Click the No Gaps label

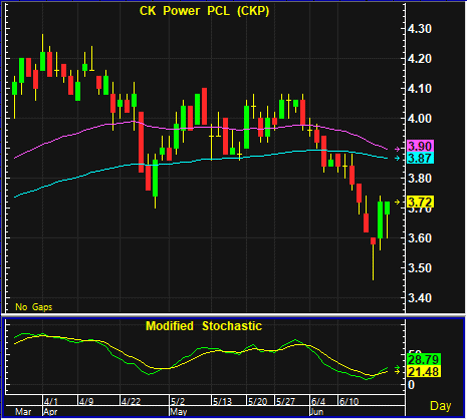34,307
